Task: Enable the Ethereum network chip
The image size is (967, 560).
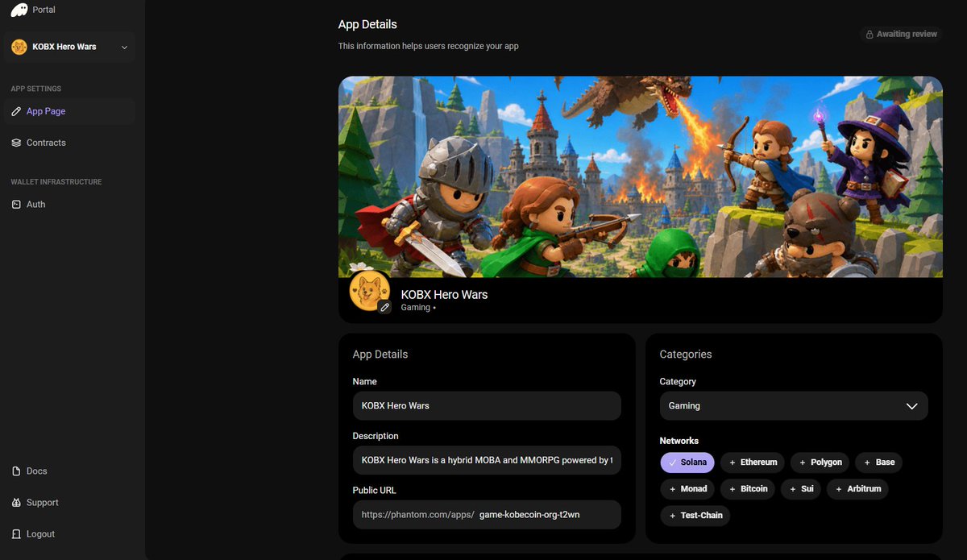Action: [x=753, y=463]
